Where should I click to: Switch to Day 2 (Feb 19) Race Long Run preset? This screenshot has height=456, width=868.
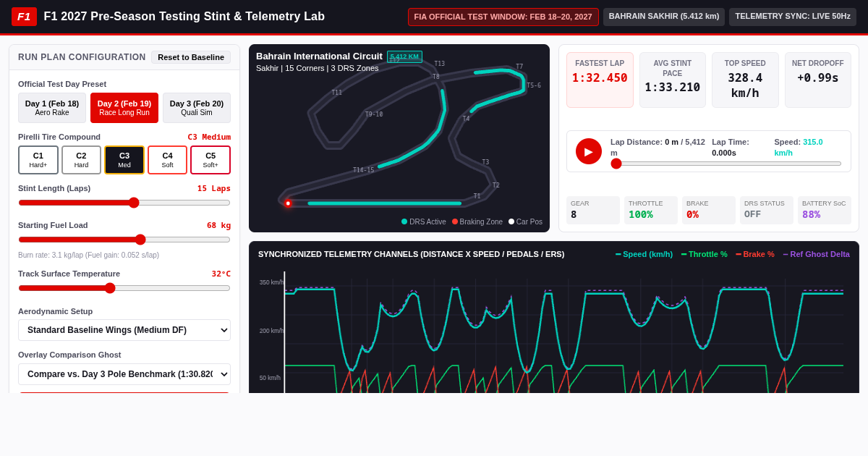124,108
